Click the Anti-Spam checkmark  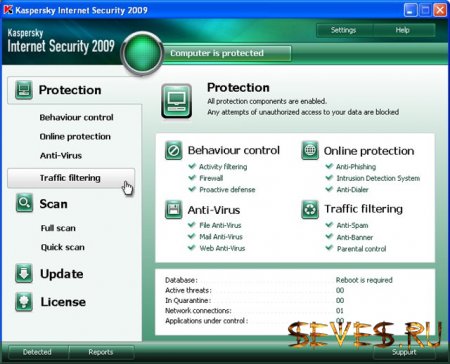pos(329,225)
